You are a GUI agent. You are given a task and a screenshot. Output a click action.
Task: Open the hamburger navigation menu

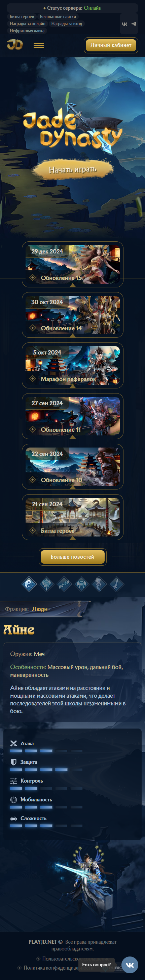pyautogui.click(x=39, y=45)
